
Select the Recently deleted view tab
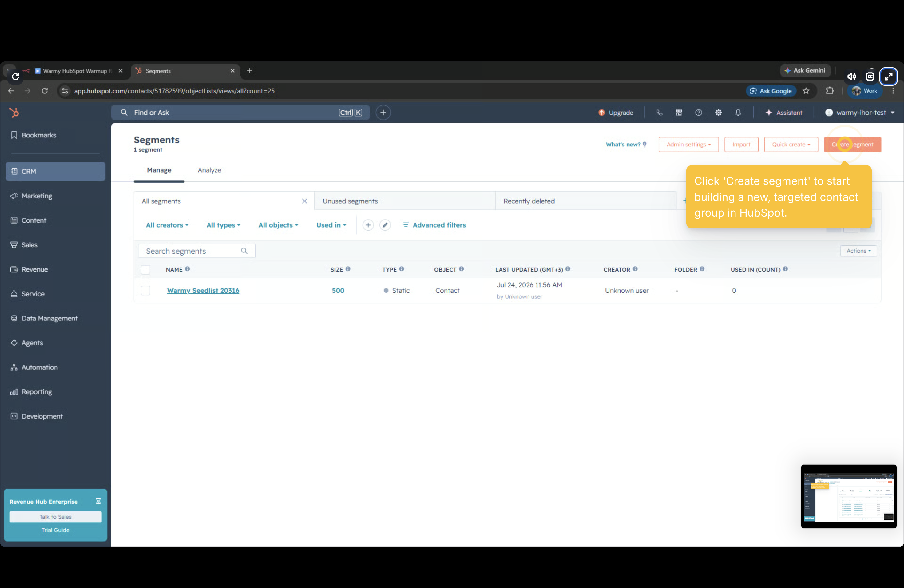(x=585, y=201)
